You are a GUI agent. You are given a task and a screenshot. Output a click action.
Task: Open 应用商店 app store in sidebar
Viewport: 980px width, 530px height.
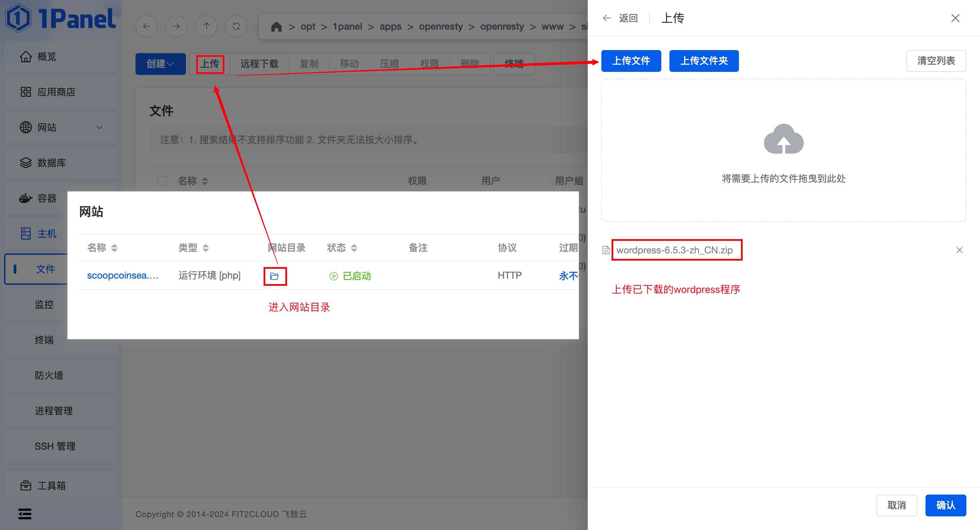pos(61,92)
